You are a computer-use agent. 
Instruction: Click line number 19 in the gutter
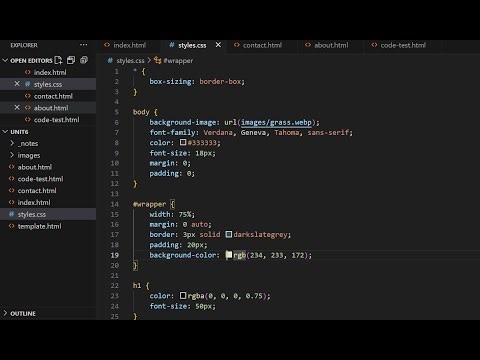115,255
